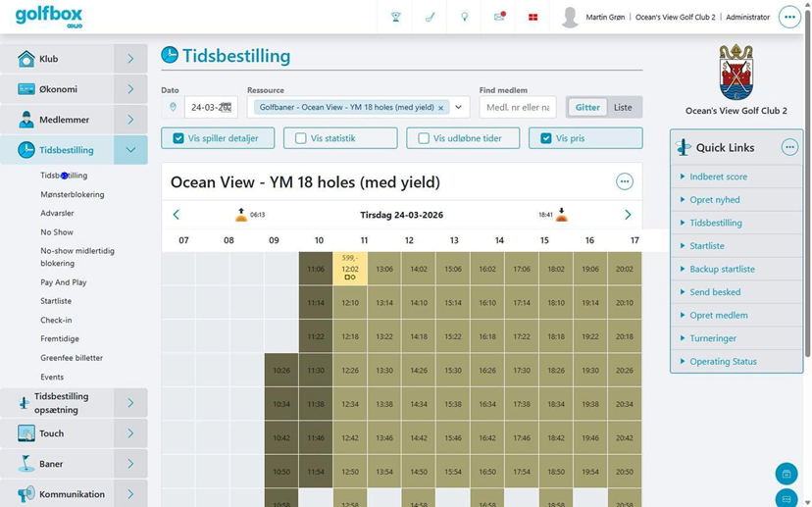Uncheck Vis spiller detaljer checkbox
Screen dimensions: 812x507
[178, 138]
